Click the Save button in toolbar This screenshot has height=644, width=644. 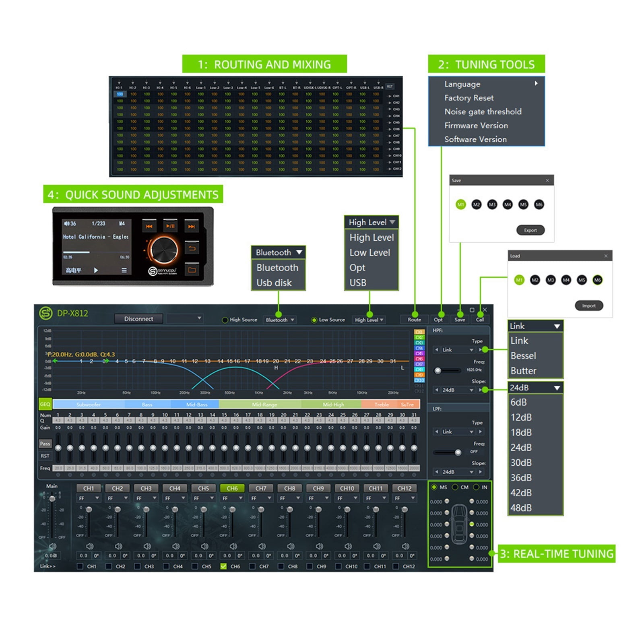[460, 320]
